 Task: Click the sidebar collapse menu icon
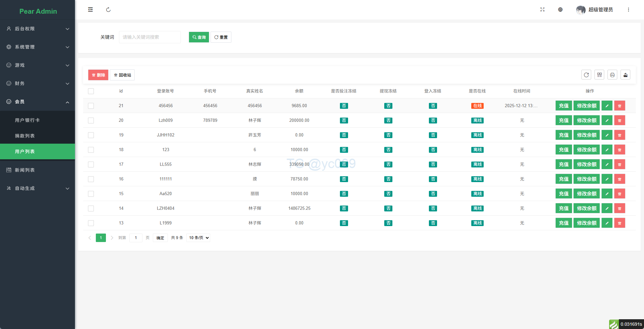(x=90, y=10)
